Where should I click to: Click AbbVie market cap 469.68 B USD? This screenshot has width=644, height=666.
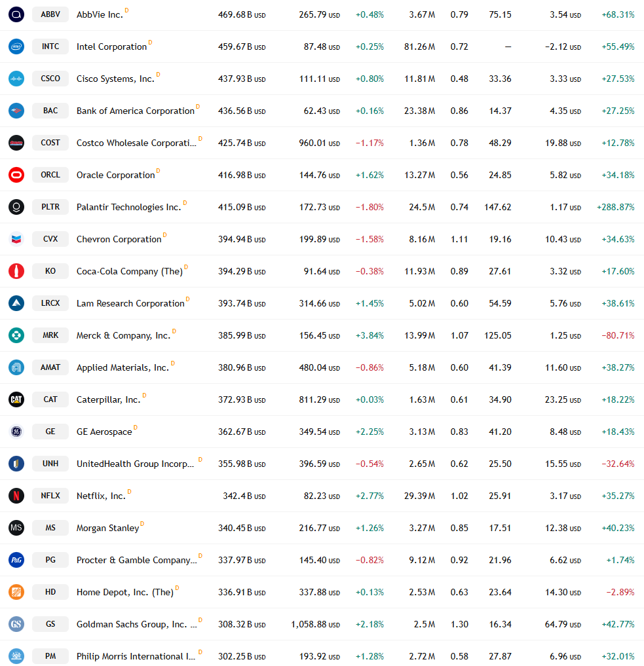tap(242, 15)
